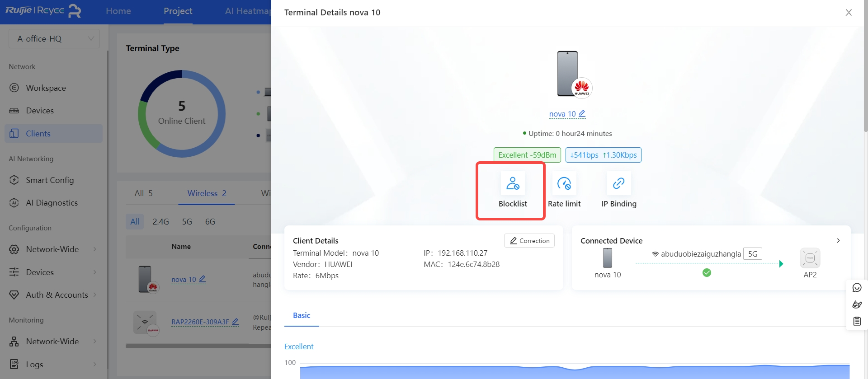Click the Excellent -59dBm signal badge

coord(527,155)
